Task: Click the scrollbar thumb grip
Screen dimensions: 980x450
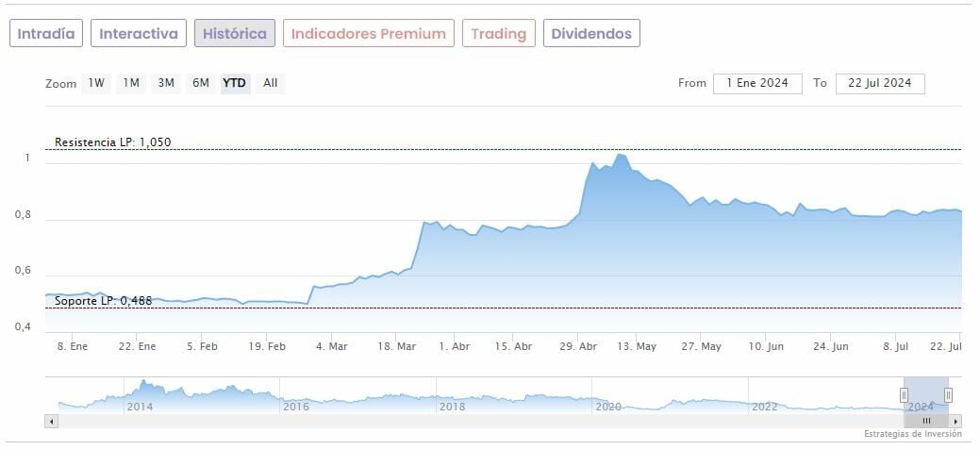Action: tap(926, 421)
